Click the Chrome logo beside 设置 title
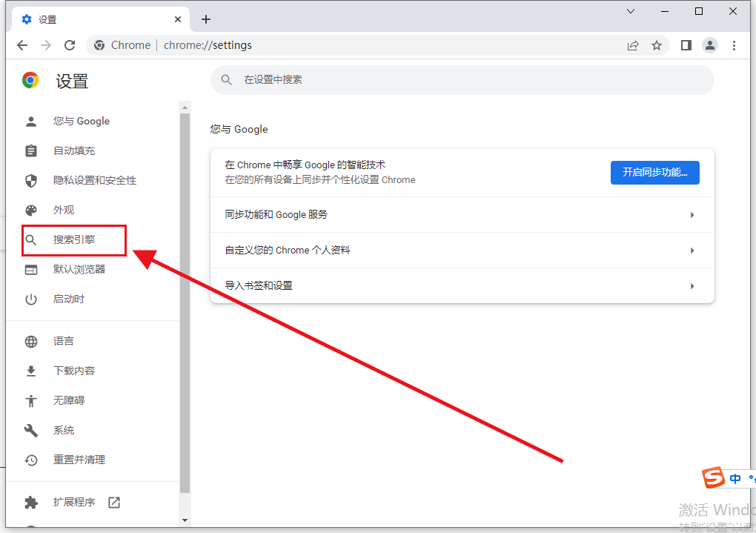756x533 pixels. coord(30,80)
